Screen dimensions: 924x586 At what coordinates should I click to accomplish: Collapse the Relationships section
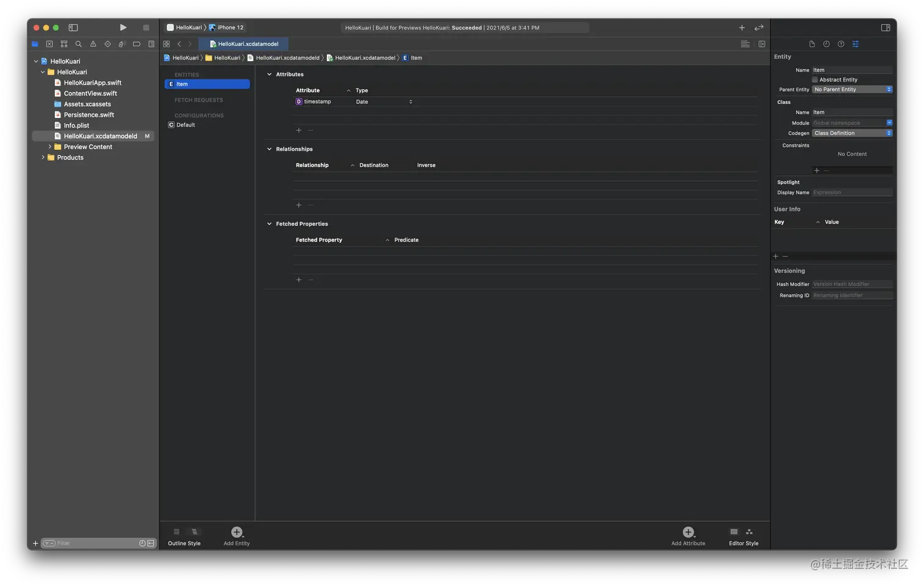[x=269, y=148]
